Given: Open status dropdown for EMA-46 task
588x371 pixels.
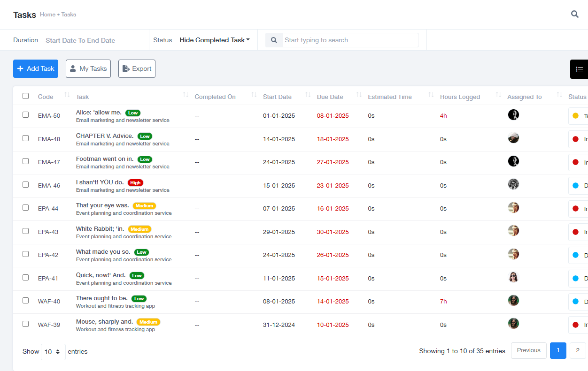Looking at the screenshot, I should tap(578, 185).
